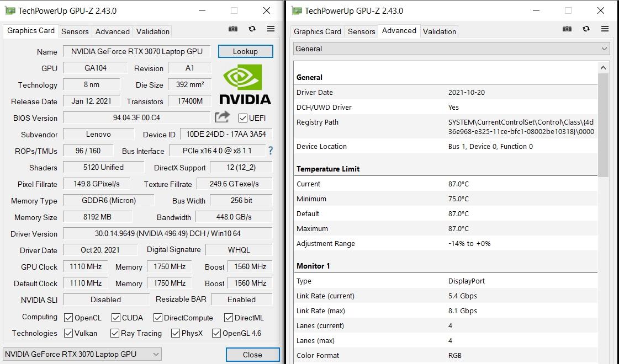Click the scroll up arrow in Advanced panel
The width and height of the screenshot is (619, 364).
(x=603, y=68)
